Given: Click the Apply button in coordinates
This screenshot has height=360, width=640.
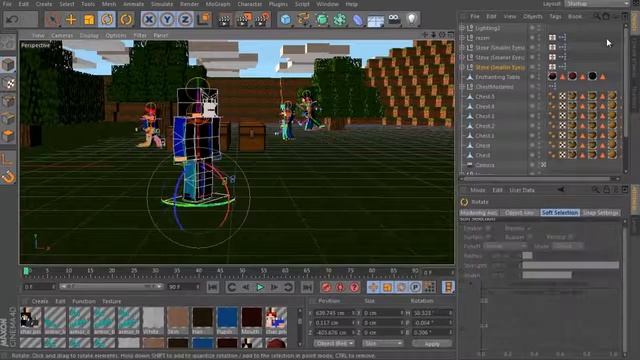Looking at the screenshot, I should point(432,343).
